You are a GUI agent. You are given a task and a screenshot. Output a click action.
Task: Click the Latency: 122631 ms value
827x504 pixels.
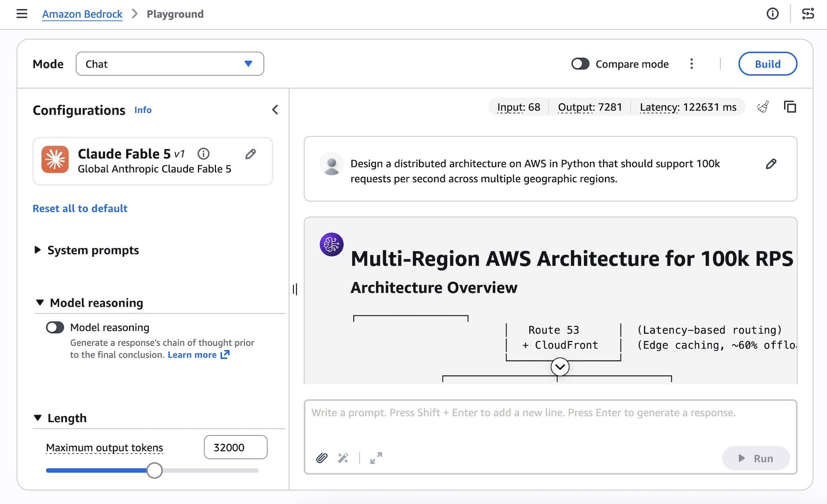tap(688, 107)
